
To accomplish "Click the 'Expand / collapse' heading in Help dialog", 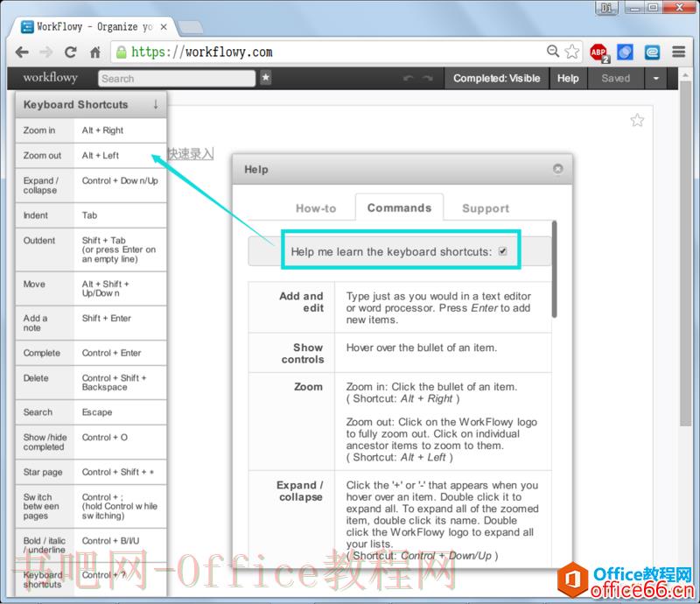I will (x=300, y=491).
